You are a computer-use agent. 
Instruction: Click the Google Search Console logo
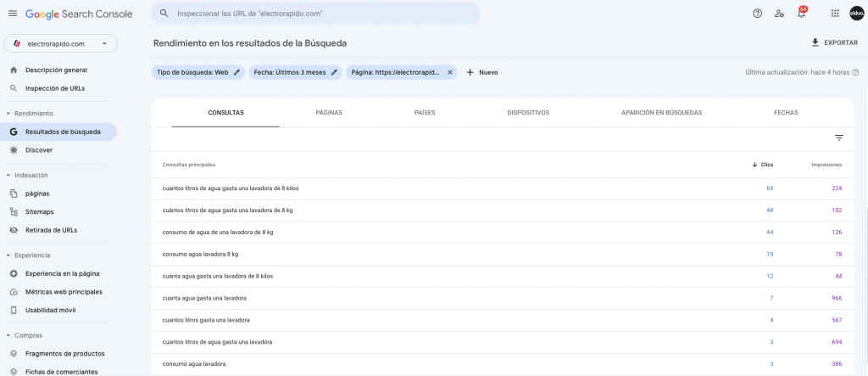click(x=79, y=14)
